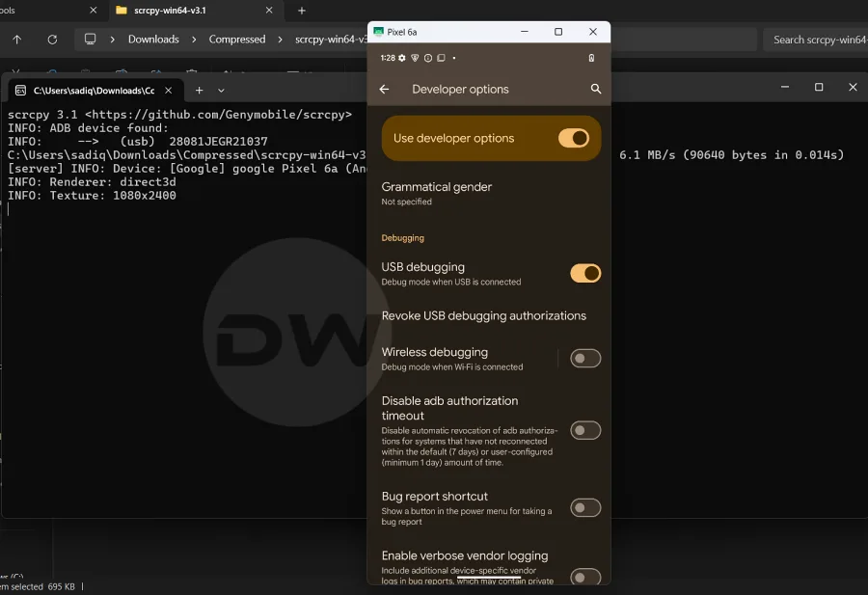Close the terminal tab
Screen dimensions: 868x595
(x=168, y=91)
